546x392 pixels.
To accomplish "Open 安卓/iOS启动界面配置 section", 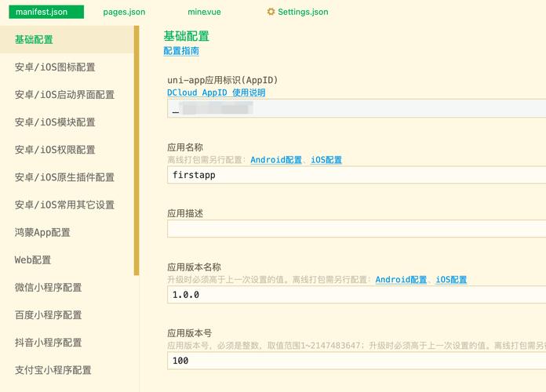I will click(64, 95).
